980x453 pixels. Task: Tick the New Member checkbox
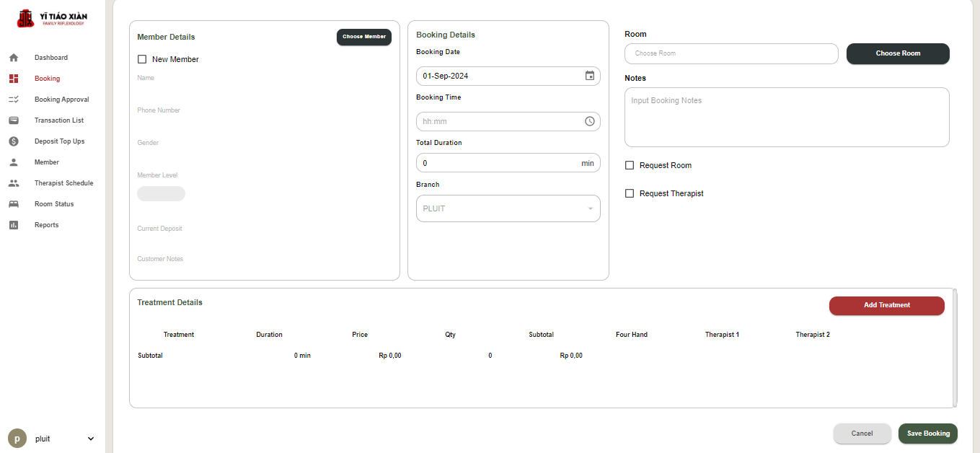[x=142, y=59]
